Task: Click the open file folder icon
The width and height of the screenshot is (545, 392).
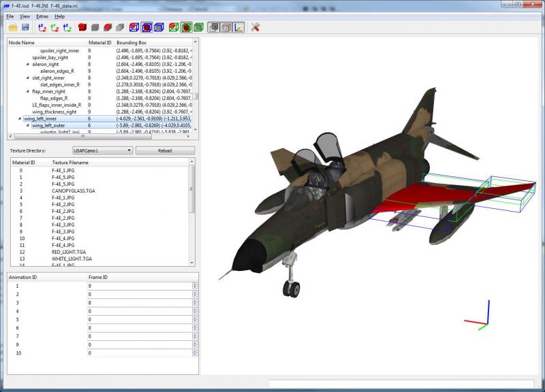Action: point(13,27)
